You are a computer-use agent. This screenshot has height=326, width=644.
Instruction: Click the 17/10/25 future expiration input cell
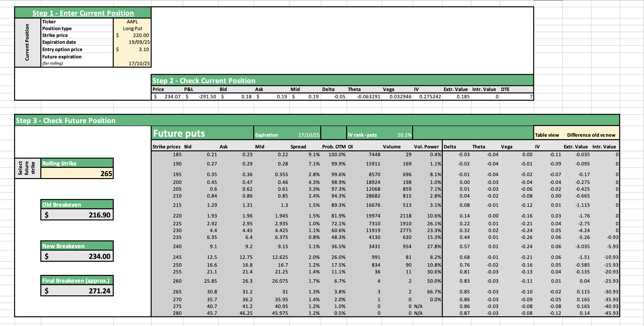[132, 60]
